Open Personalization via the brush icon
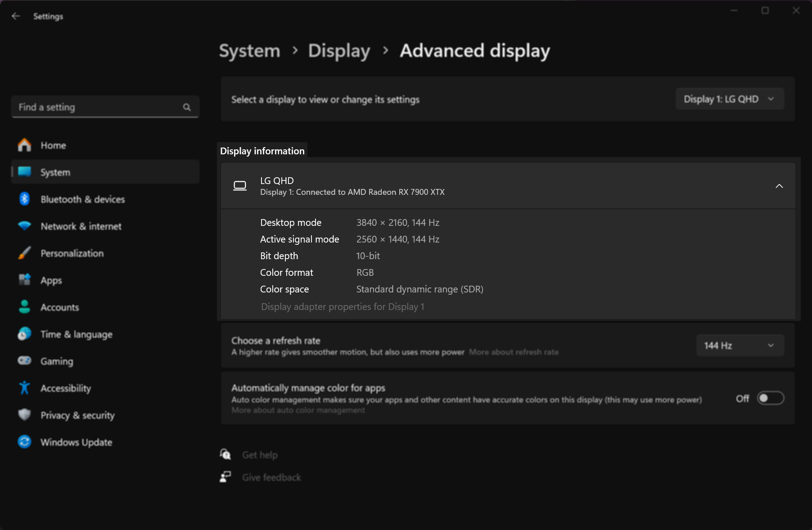 [x=24, y=253]
